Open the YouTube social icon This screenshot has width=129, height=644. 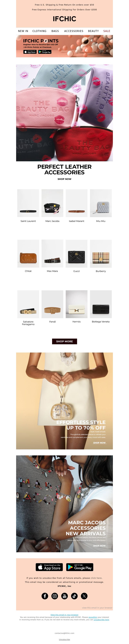[64, 596]
